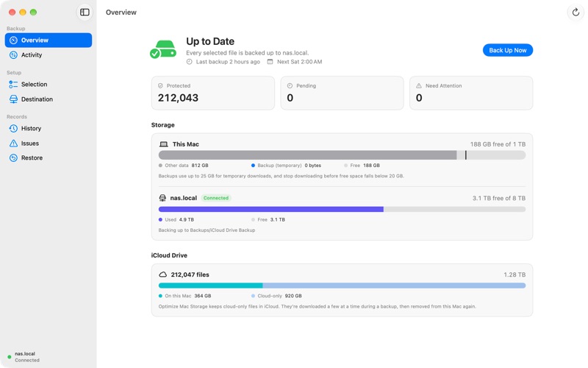This screenshot has height=368, width=588.
Task: View backup History
Action: [x=49, y=128]
